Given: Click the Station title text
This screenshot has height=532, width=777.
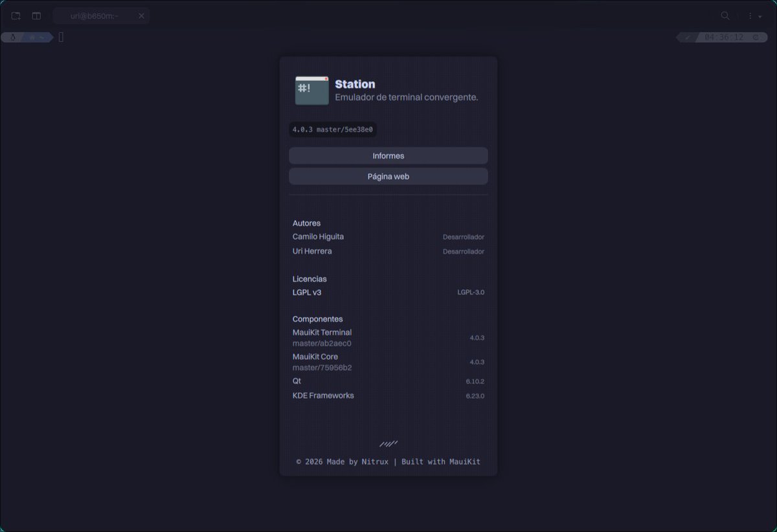Looking at the screenshot, I should (355, 84).
